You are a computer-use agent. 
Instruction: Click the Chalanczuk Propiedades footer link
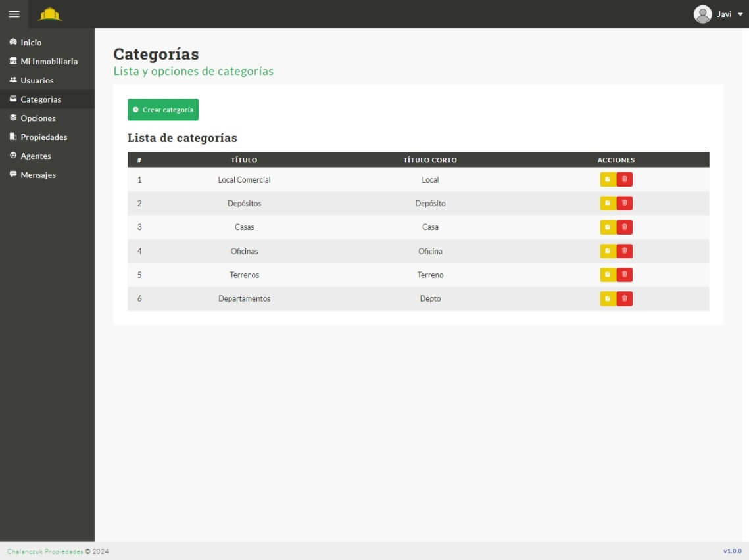click(x=45, y=551)
